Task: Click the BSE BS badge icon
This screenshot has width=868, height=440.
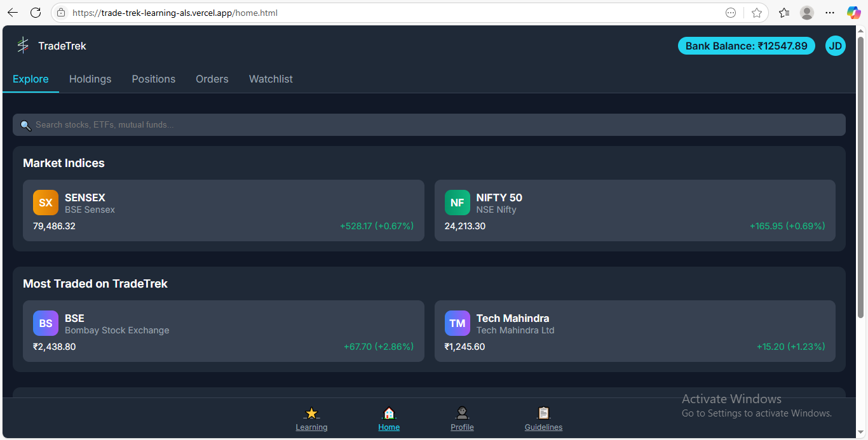Action: 46,323
